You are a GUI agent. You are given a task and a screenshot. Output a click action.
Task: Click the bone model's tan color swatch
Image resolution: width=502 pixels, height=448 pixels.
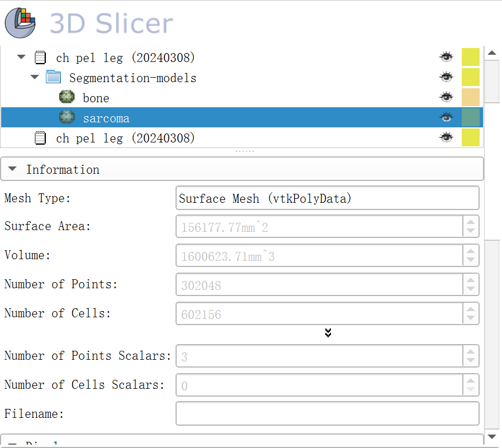470,98
